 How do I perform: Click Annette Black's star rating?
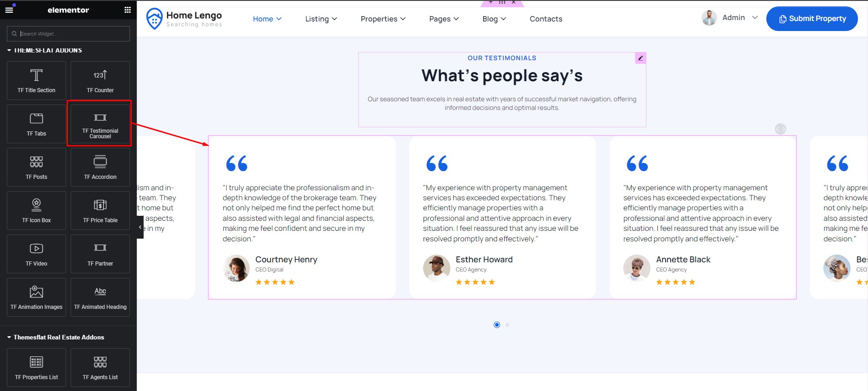[x=676, y=282]
